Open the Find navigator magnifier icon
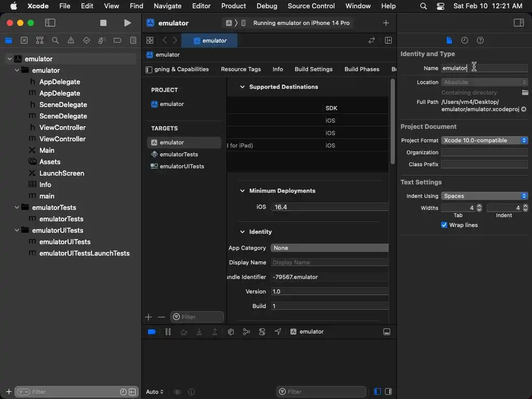The width and height of the screenshot is (532, 399). click(55, 41)
